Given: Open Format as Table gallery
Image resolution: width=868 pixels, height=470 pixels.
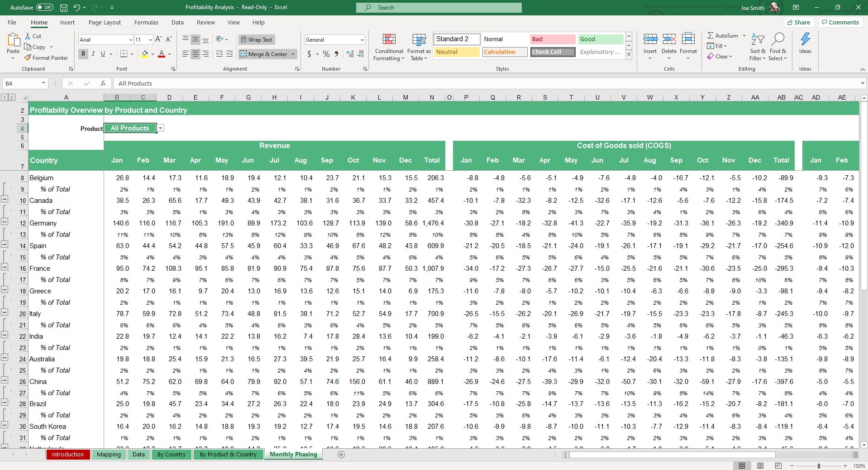Looking at the screenshot, I should pyautogui.click(x=419, y=47).
